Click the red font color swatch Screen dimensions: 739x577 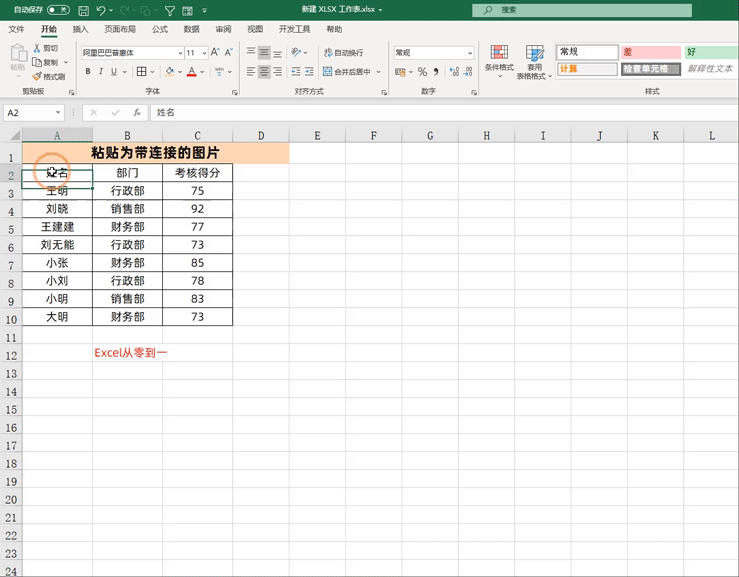[x=191, y=72]
